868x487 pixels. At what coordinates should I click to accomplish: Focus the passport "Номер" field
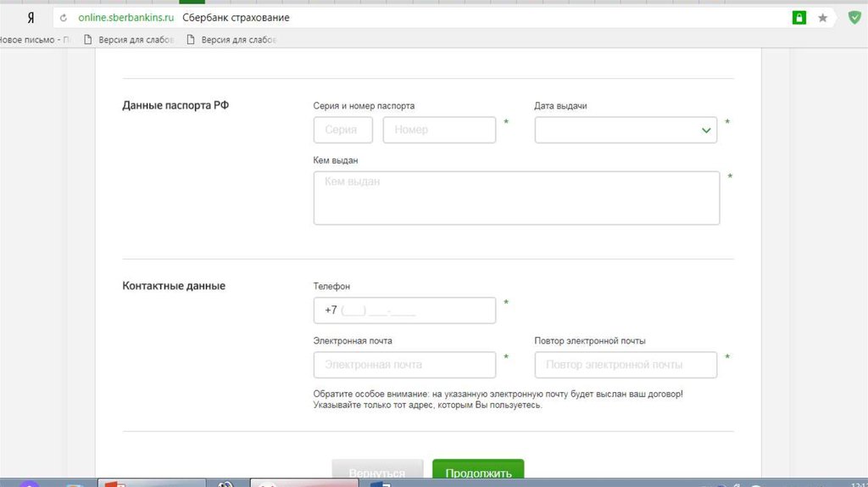point(440,130)
